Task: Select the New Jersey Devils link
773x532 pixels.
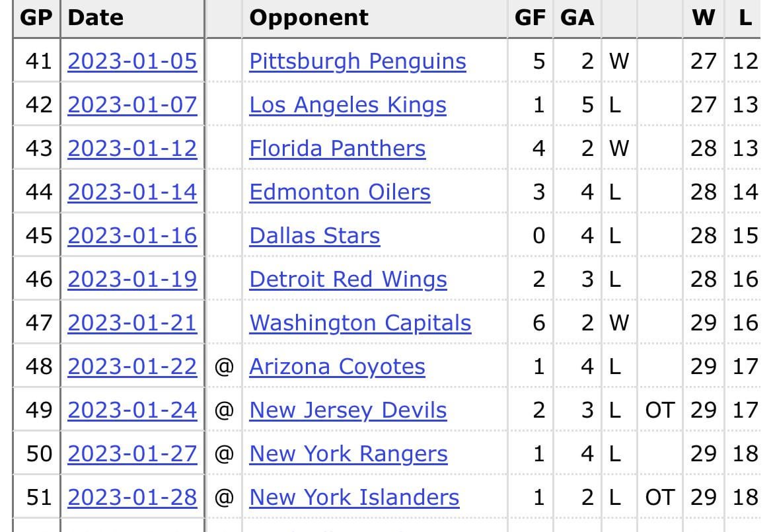Action: [348, 410]
